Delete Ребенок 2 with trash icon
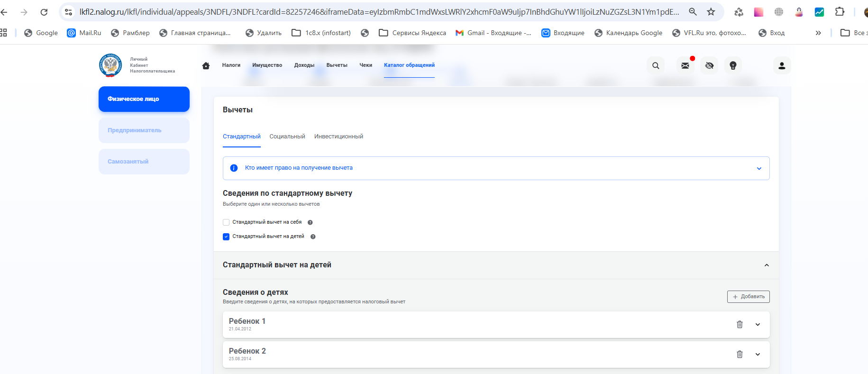This screenshot has height=374, width=868. 739,355
